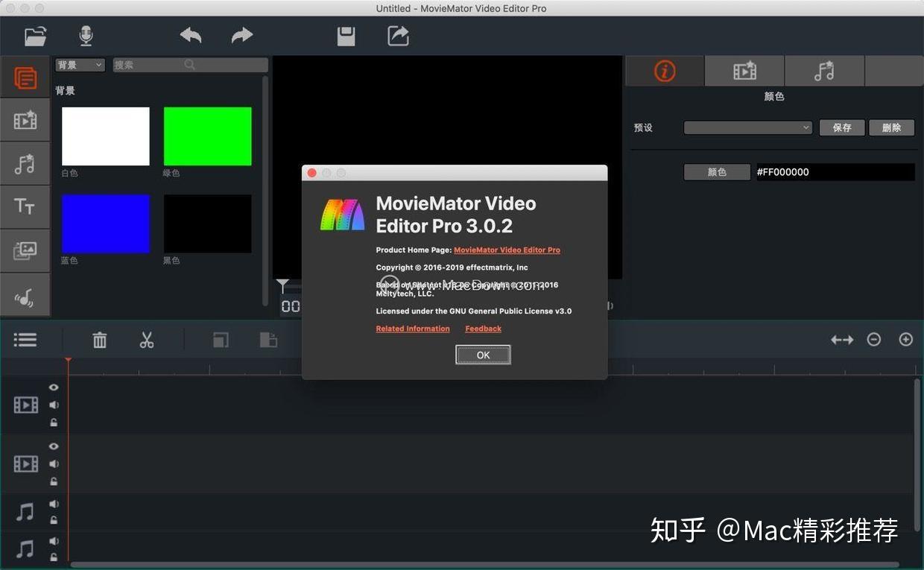Select the Text tool in the left sidebar
The height and width of the screenshot is (570, 924).
(x=25, y=206)
